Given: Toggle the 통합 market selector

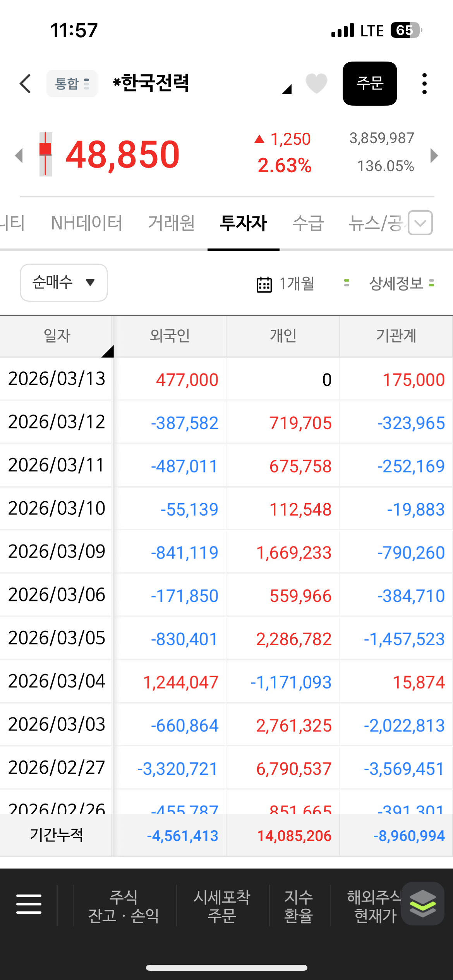Looking at the screenshot, I should (72, 84).
